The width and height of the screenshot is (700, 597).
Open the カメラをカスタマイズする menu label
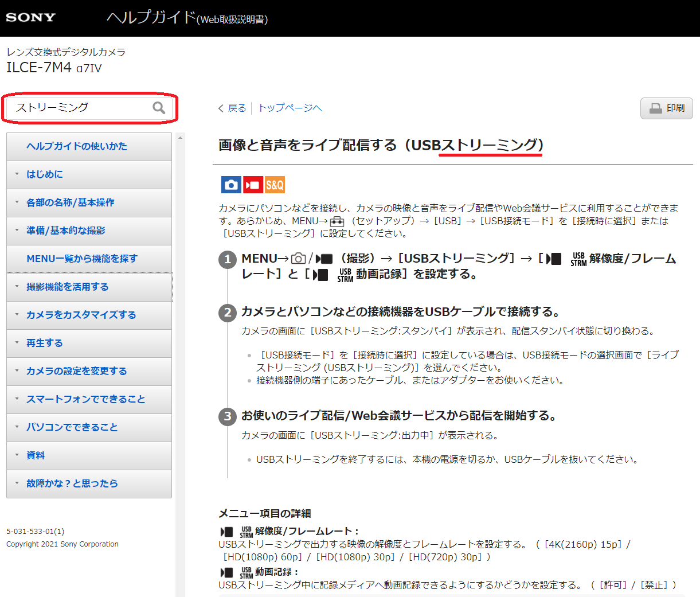[81, 315]
